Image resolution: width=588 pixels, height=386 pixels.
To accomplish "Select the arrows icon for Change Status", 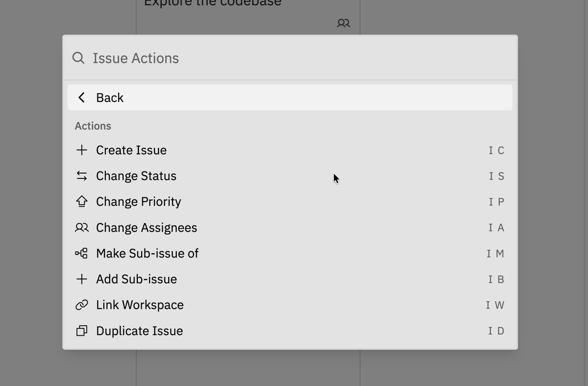I will pyautogui.click(x=82, y=176).
